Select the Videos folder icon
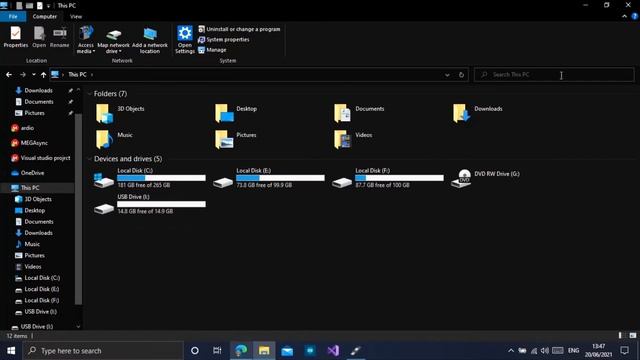640x360 pixels. point(343,139)
